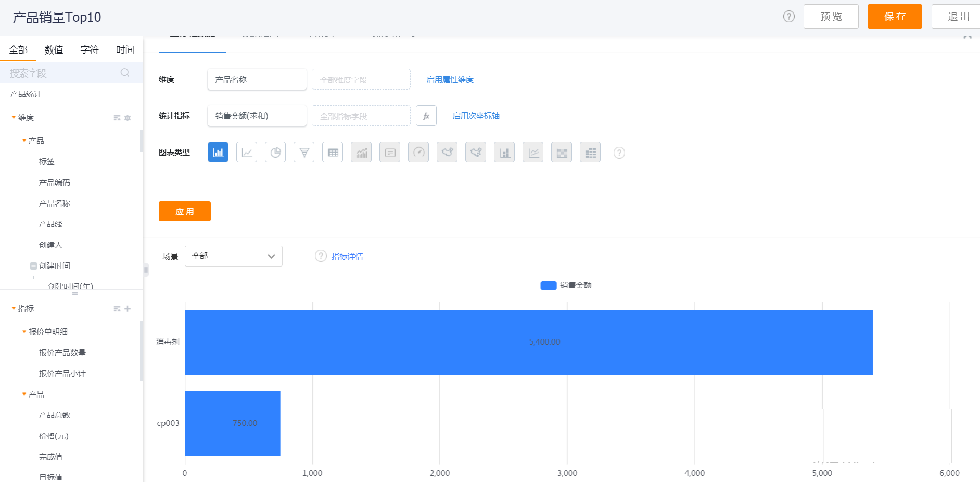Pick the heatmap chart type icon

click(562, 152)
